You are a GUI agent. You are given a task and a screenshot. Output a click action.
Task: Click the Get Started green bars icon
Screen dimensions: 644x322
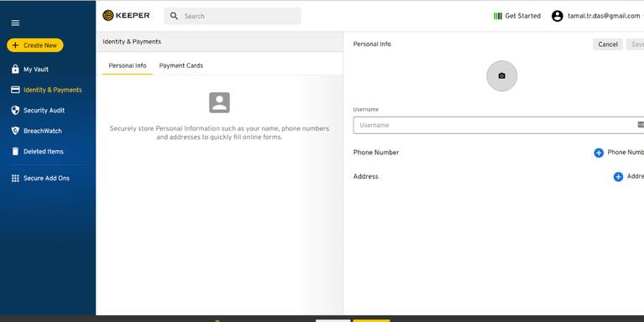point(498,16)
